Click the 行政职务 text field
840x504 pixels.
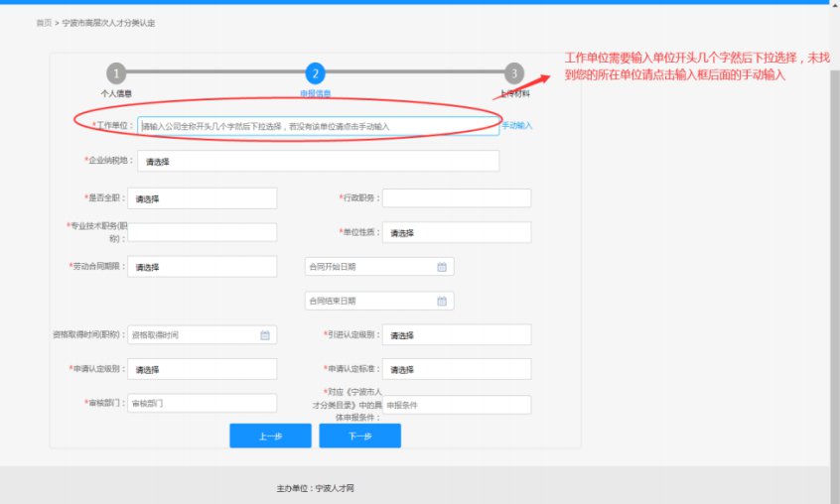tap(456, 198)
